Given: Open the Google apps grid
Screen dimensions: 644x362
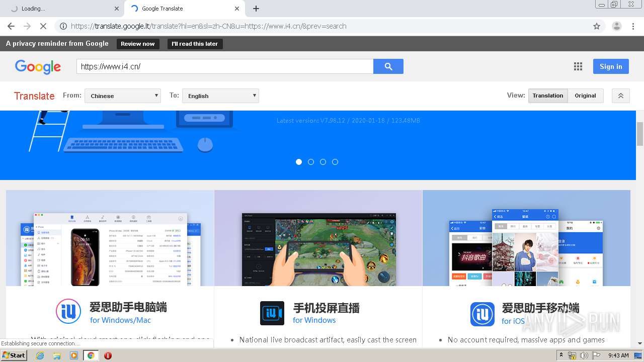Looking at the screenshot, I should pyautogui.click(x=578, y=66).
